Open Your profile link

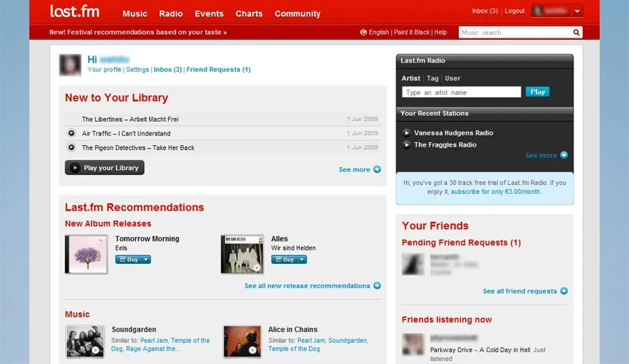pos(105,69)
